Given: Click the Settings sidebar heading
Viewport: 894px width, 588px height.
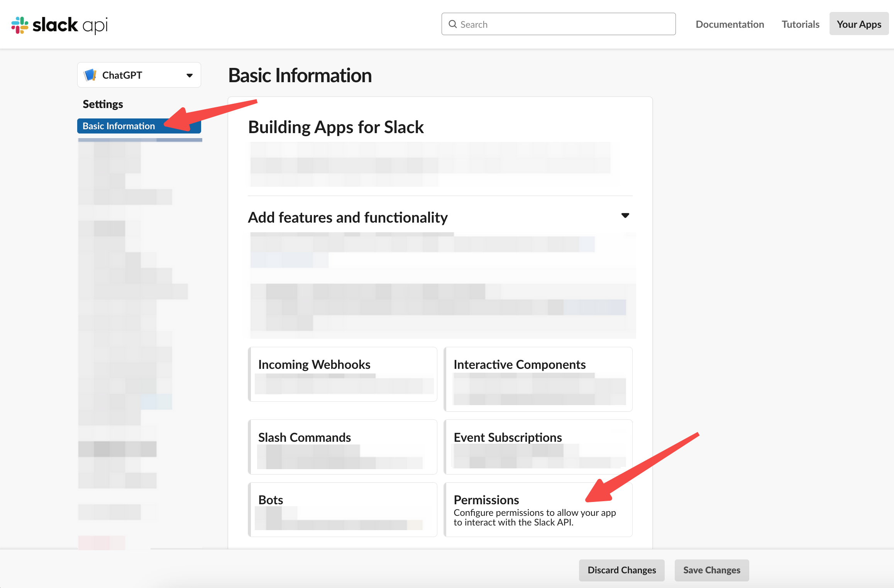Looking at the screenshot, I should [103, 104].
